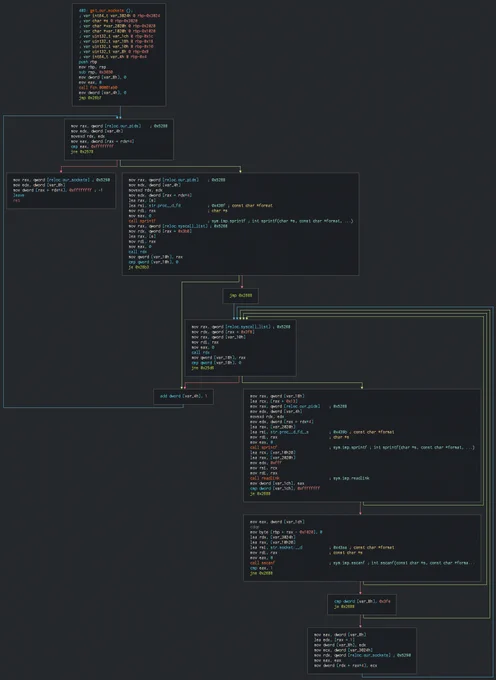Click the 'lea rcx, [rax + 0x13]' instruction
This screenshot has width=496, height=680.
pyautogui.click(x=274, y=401)
